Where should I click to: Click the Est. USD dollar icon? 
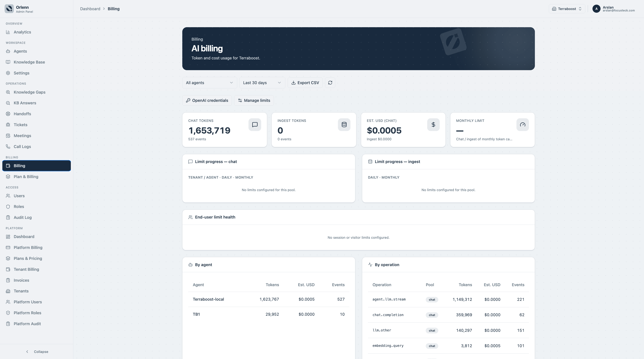(x=433, y=125)
